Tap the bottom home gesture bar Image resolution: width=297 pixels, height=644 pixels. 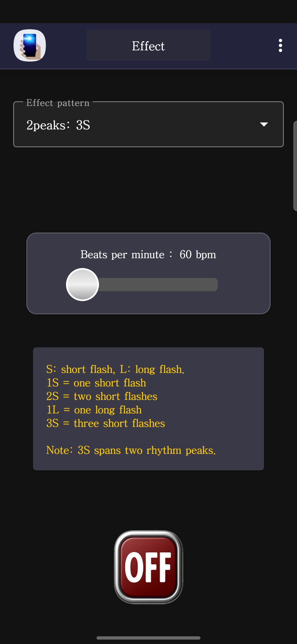point(148,638)
